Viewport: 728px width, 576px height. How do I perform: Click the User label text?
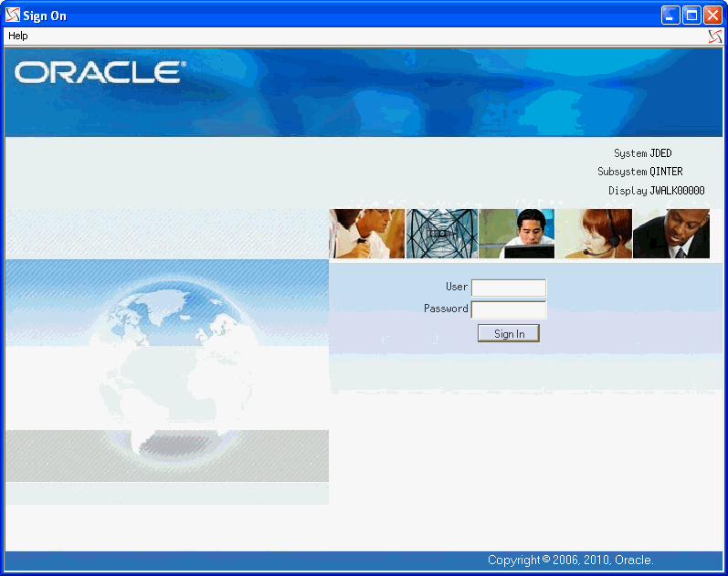[x=457, y=287]
